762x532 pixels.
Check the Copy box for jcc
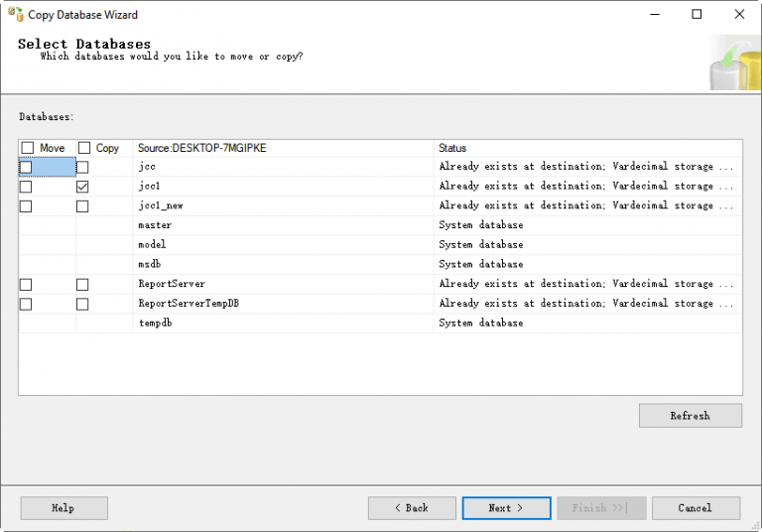point(82,168)
